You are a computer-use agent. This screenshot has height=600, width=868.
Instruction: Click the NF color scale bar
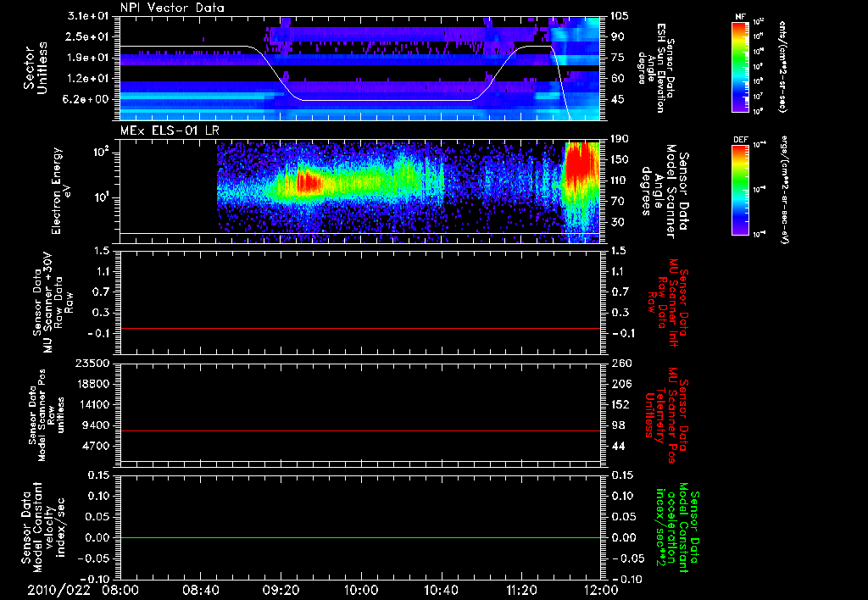coord(741,67)
